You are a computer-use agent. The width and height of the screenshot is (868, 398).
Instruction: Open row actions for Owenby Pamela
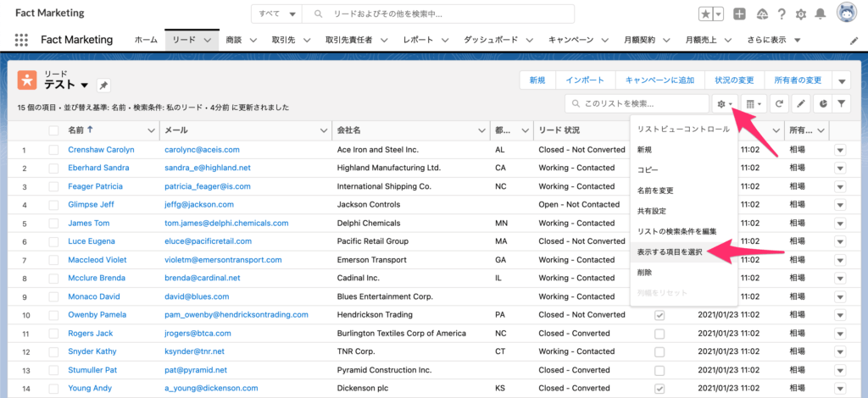[840, 314]
